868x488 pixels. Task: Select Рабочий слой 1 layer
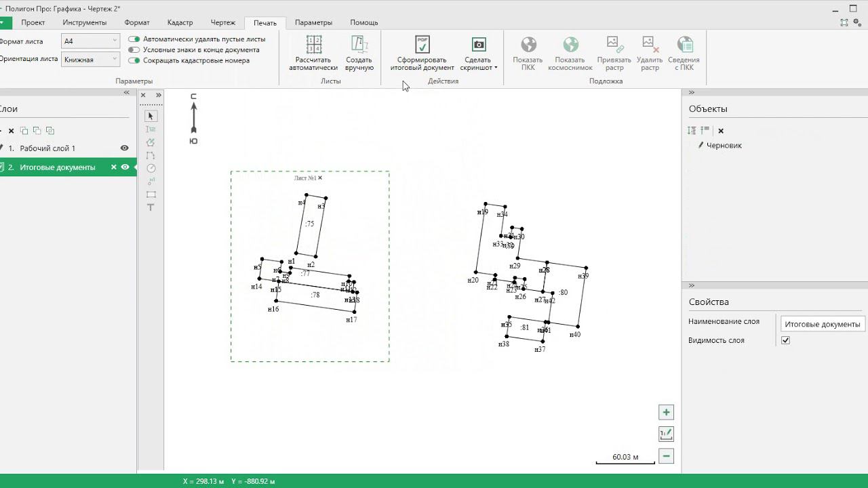click(x=68, y=148)
